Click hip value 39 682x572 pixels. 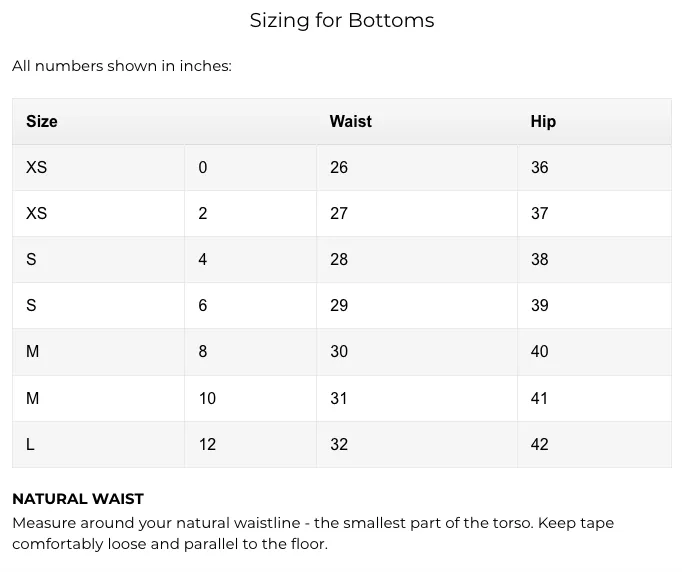pos(539,305)
